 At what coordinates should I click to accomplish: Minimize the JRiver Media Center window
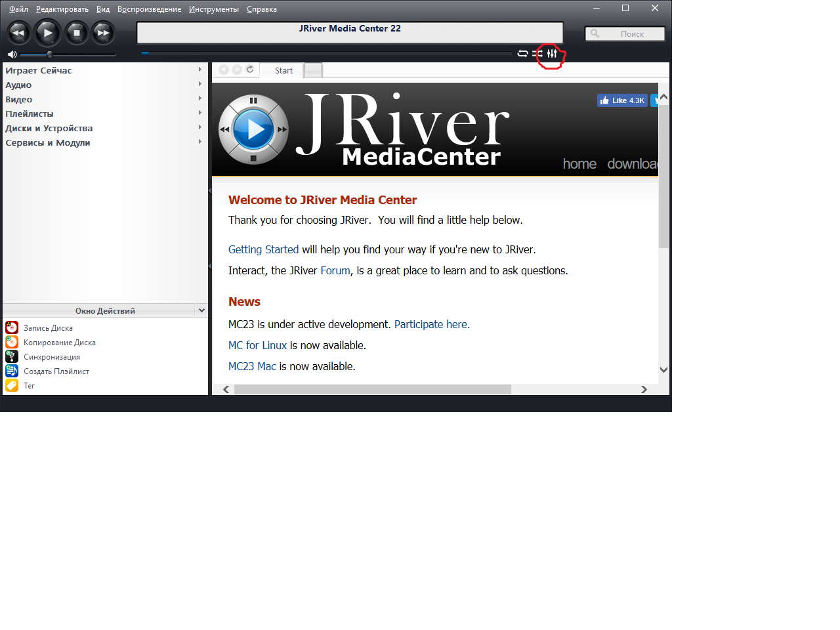click(x=597, y=9)
